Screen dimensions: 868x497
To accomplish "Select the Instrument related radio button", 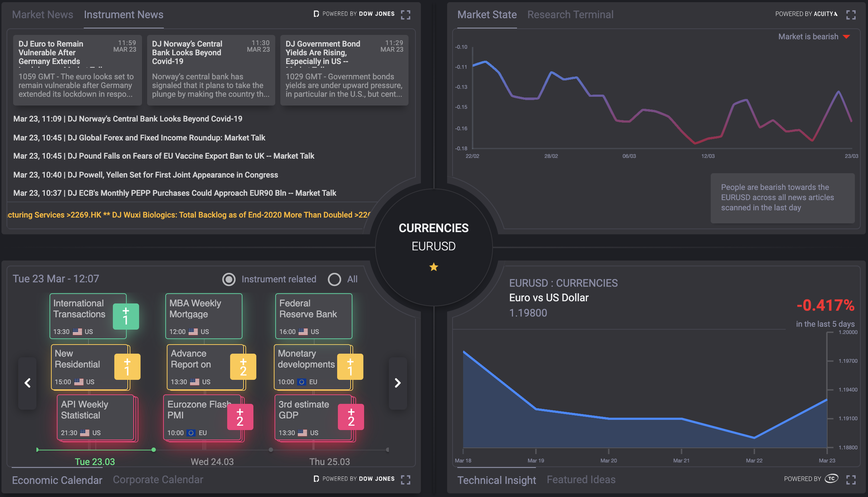I will pos(229,279).
